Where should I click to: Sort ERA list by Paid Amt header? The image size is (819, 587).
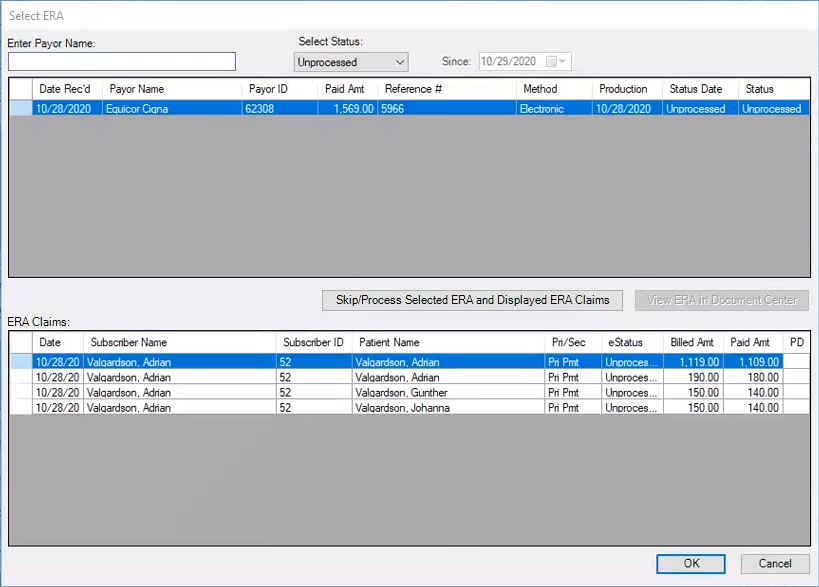[x=344, y=89]
